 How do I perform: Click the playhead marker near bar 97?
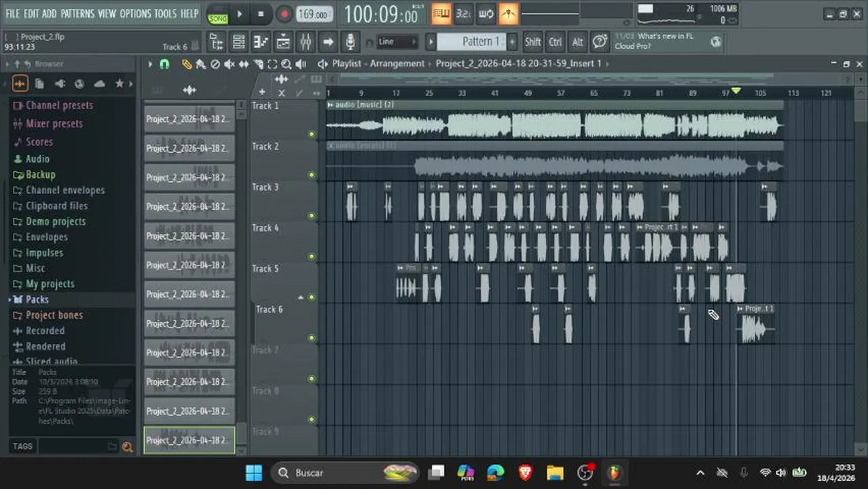[736, 91]
